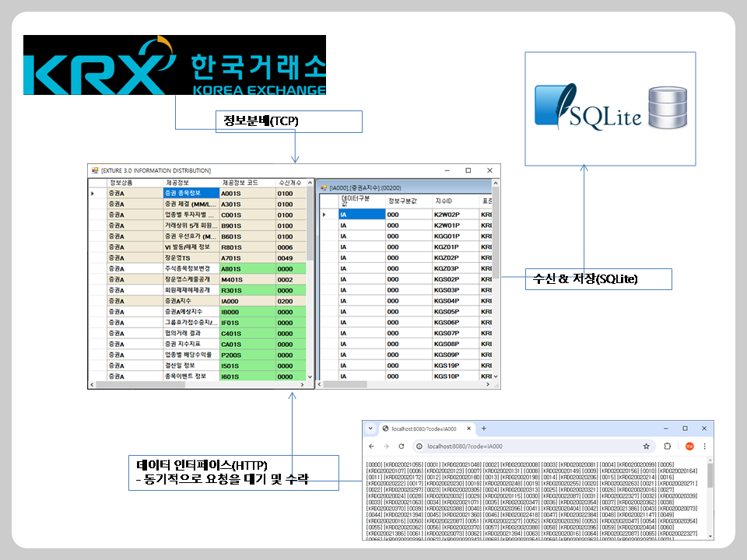Maximize the EXTURE 3.0 window
The width and height of the screenshot is (747, 560).
[x=468, y=170]
